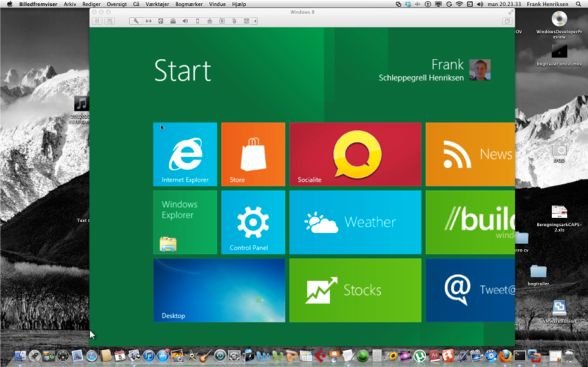Click the settings wrench icon in VM toolbar
Screen dimensions: 588x367
point(136,21)
